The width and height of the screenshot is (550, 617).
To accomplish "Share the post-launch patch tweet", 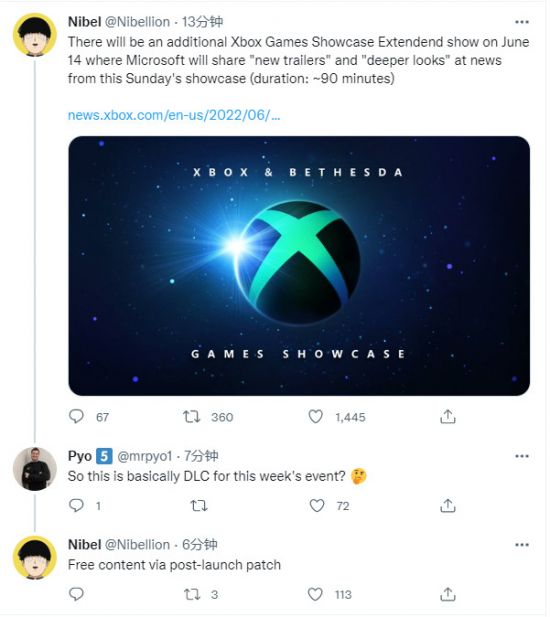I will tap(448, 594).
